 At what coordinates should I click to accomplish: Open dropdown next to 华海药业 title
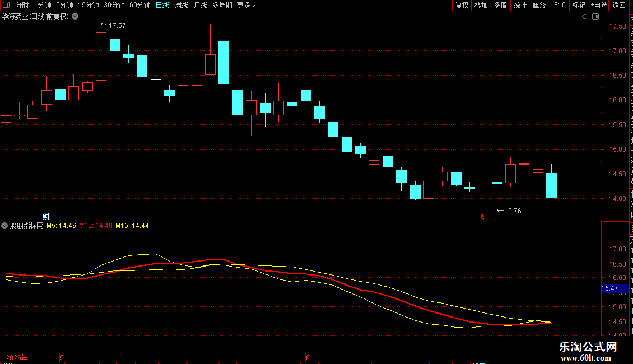coord(75,17)
